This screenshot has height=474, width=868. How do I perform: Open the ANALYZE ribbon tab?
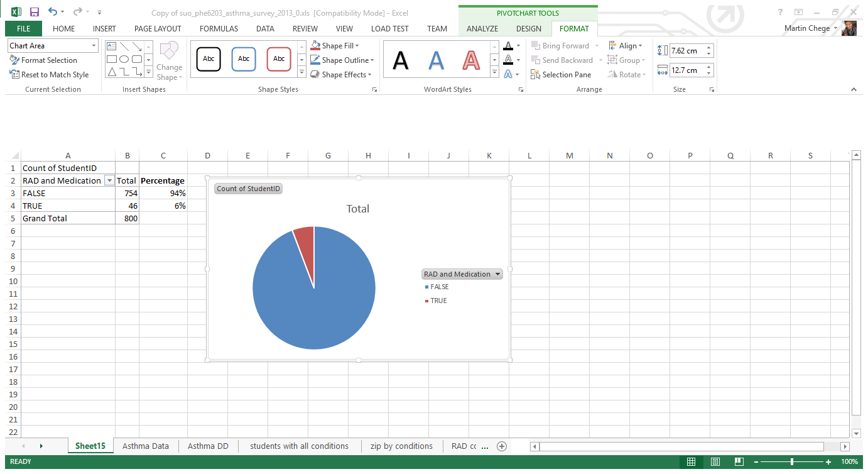[x=482, y=29]
